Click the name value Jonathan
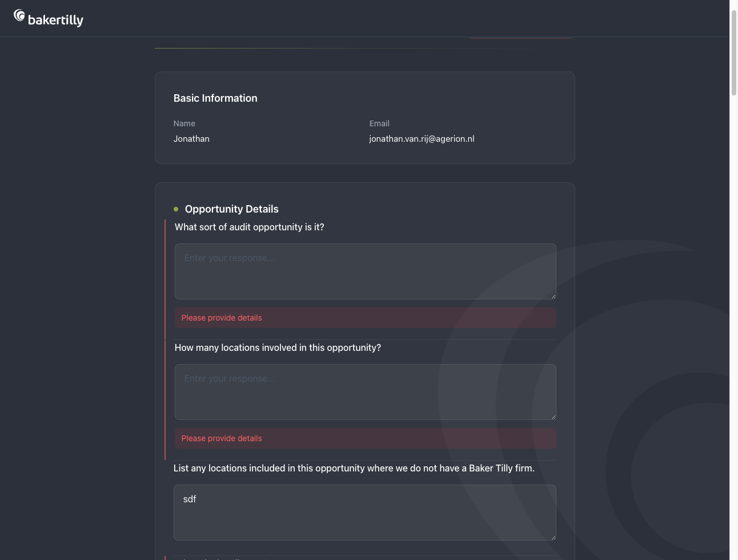This screenshot has height=560, width=738. coord(191,139)
